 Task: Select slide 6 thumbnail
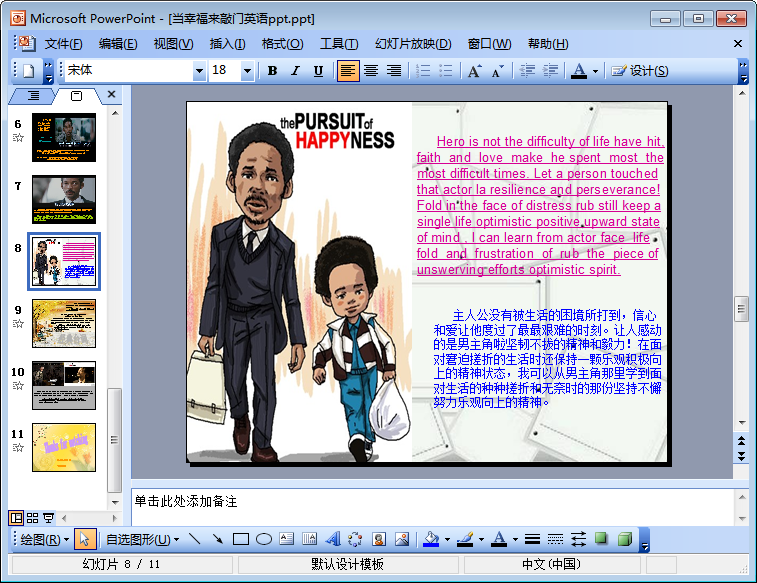click(64, 137)
